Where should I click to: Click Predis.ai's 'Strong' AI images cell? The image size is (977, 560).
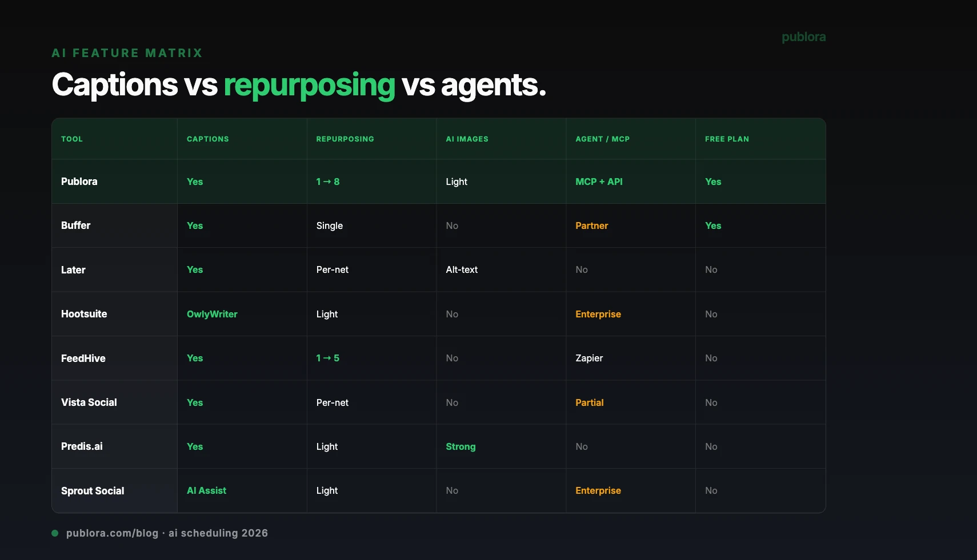(461, 446)
